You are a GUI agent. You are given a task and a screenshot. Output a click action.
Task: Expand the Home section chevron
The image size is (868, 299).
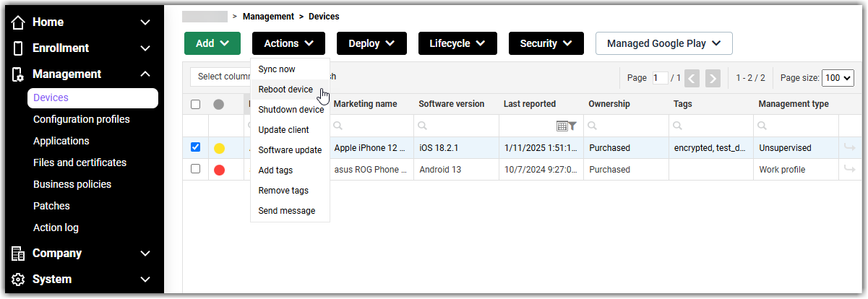[x=145, y=22]
